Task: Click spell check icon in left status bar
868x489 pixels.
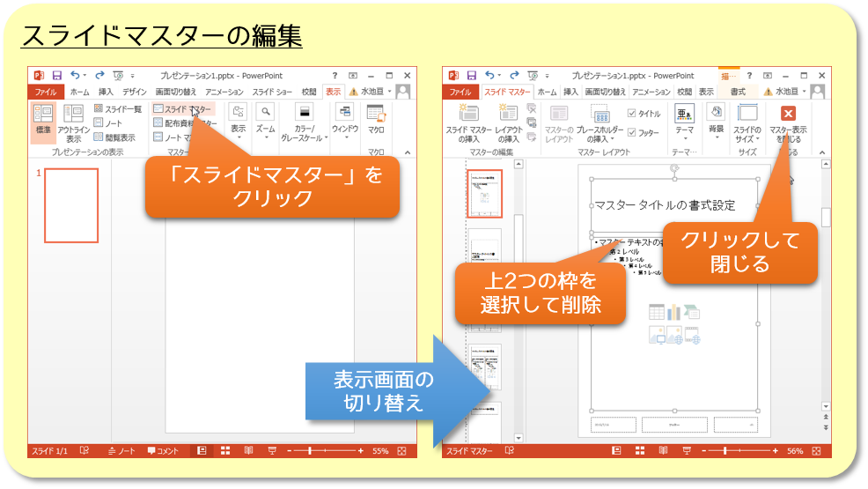Action: pyautogui.click(x=85, y=451)
